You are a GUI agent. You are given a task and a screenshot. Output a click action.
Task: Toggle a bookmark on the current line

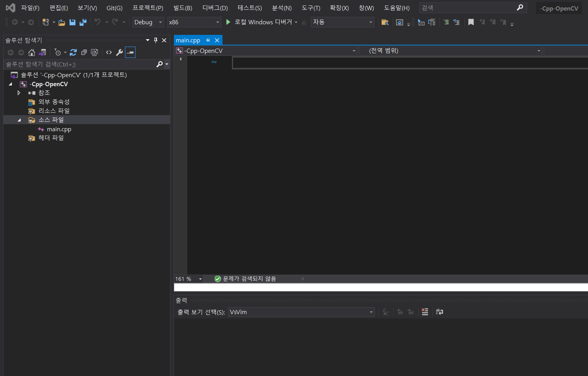point(471,22)
